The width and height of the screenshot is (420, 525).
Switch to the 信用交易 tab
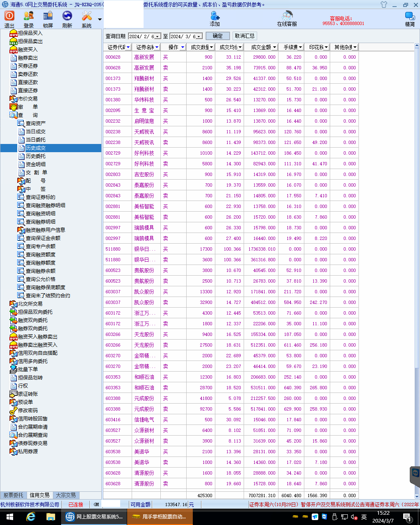[39, 495]
